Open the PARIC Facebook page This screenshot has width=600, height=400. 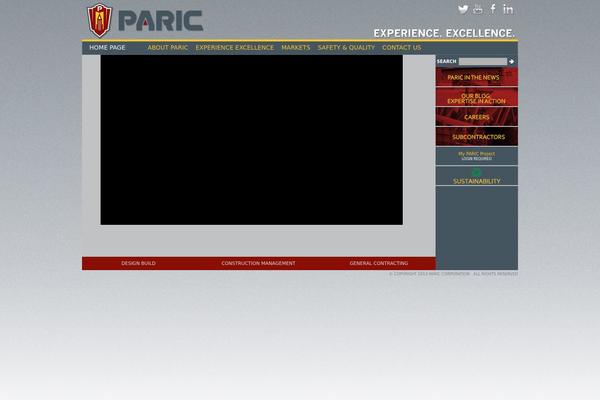coord(493,9)
